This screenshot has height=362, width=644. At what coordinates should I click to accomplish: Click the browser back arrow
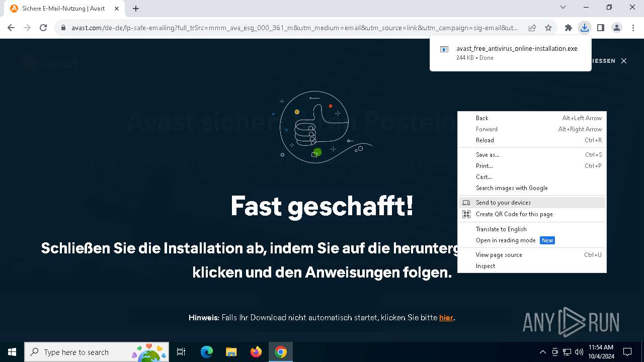tap(11, 28)
